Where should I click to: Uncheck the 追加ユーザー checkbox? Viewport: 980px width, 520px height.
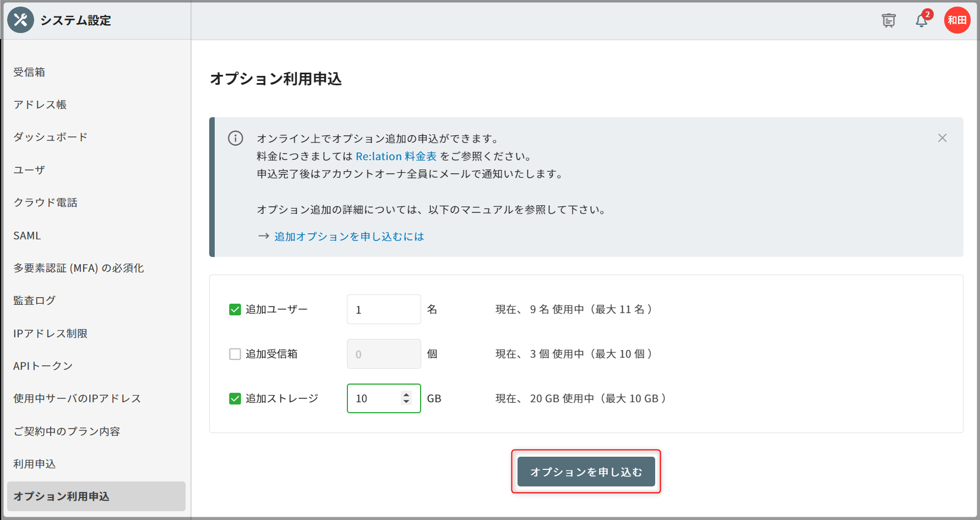pos(235,310)
